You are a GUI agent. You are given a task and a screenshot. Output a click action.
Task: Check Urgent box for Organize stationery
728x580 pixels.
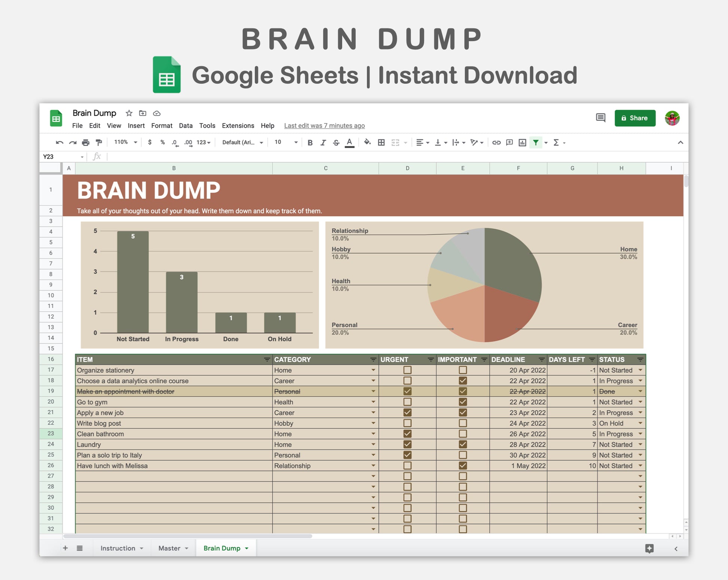[x=407, y=370]
